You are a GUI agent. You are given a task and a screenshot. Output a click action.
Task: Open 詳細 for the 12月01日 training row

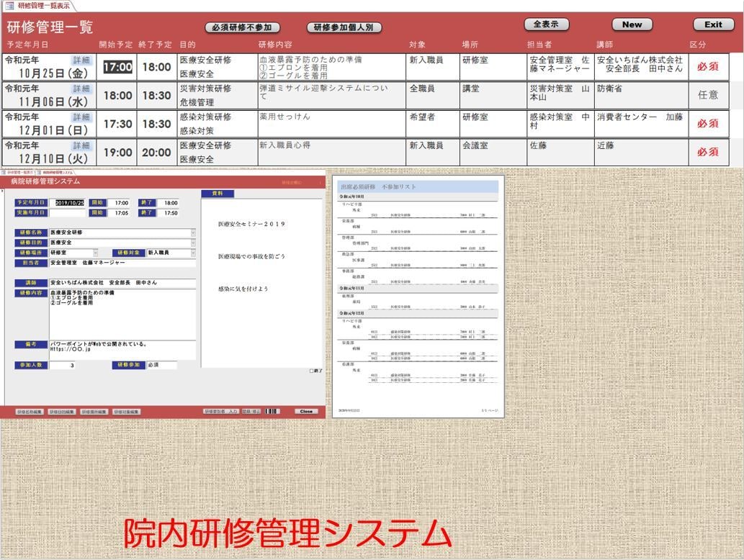pyautogui.click(x=81, y=117)
